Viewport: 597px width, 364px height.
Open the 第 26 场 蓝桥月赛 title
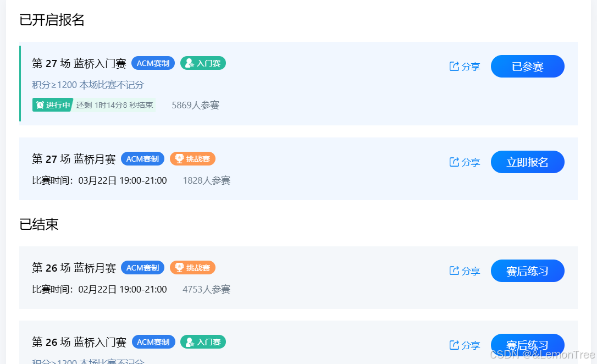coord(74,268)
